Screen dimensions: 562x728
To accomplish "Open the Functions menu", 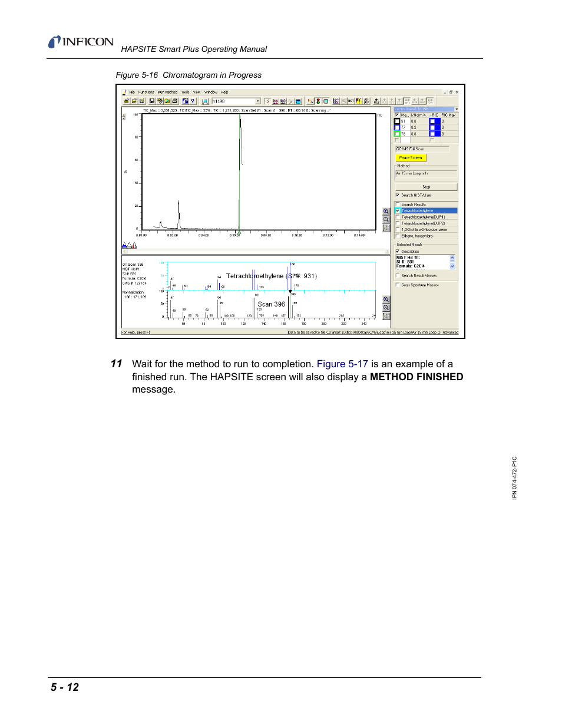I will pos(146,92).
